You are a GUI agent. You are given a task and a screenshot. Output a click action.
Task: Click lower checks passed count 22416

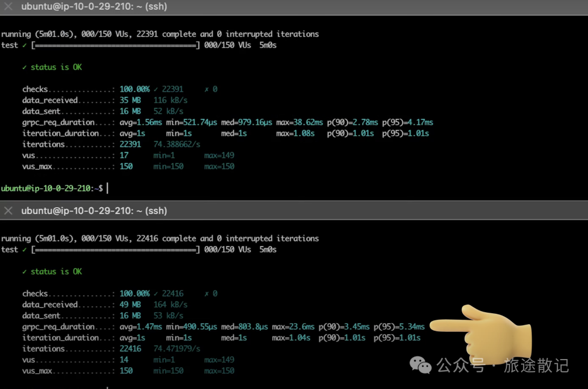click(173, 294)
